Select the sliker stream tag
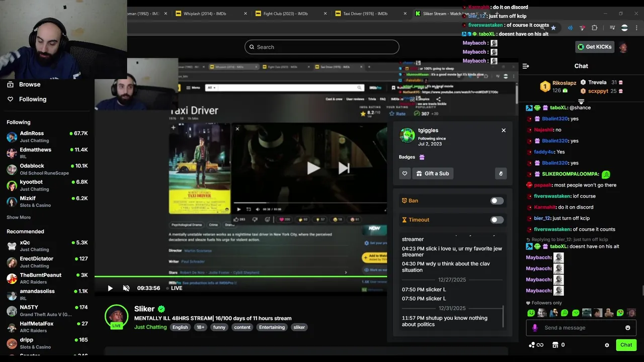This screenshot has height=362, width=644. 299,327
